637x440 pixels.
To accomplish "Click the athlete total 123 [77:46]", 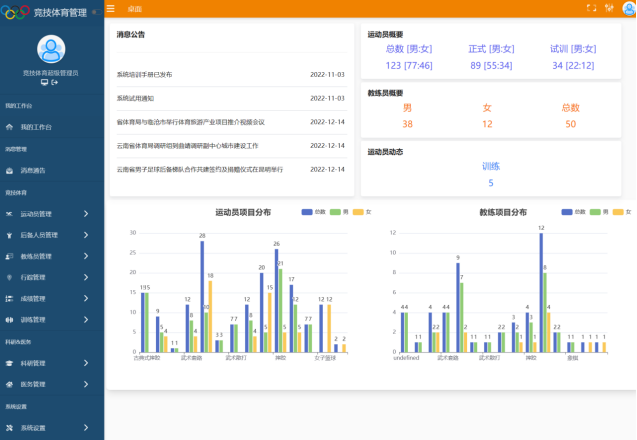I will 409,65.
